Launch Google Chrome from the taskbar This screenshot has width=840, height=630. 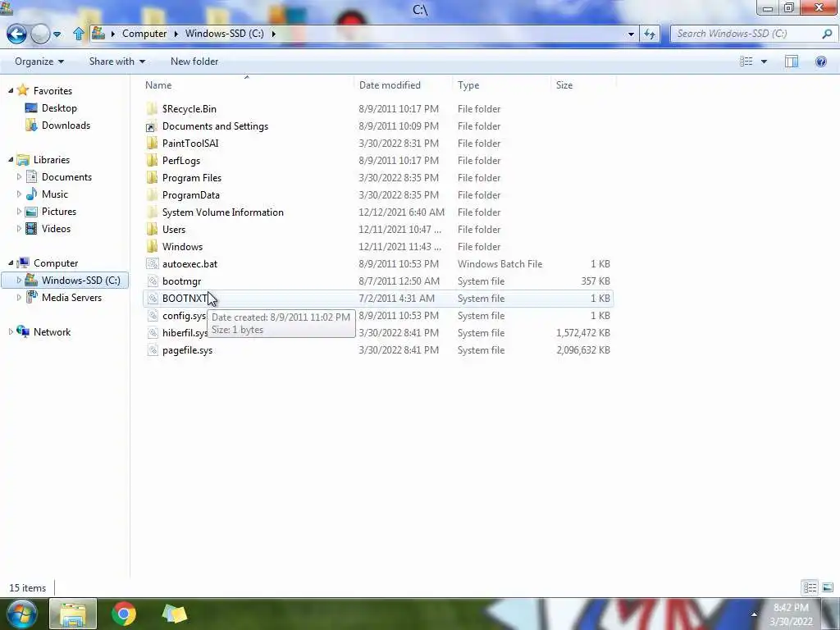tap(124, 614)
